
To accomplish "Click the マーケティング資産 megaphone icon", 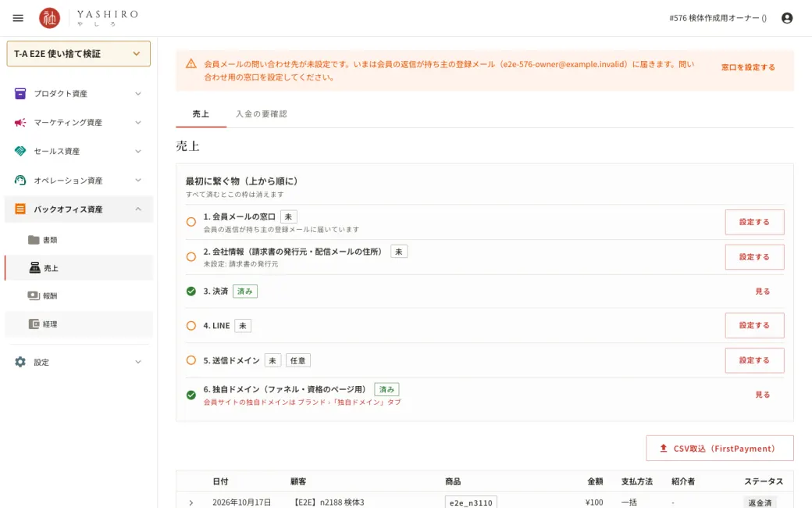I will tap(20, 123).
